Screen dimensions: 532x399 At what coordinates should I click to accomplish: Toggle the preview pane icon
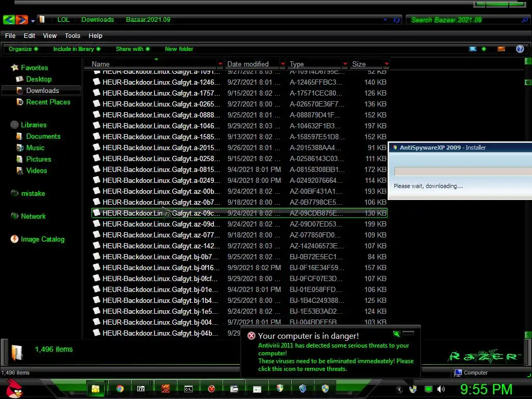click(x=501, y=49)
